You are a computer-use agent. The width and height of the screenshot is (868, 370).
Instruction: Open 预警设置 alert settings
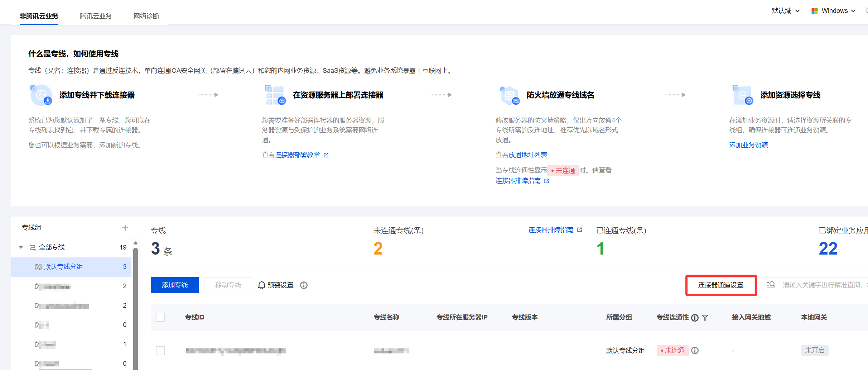[x=280, y=285]
